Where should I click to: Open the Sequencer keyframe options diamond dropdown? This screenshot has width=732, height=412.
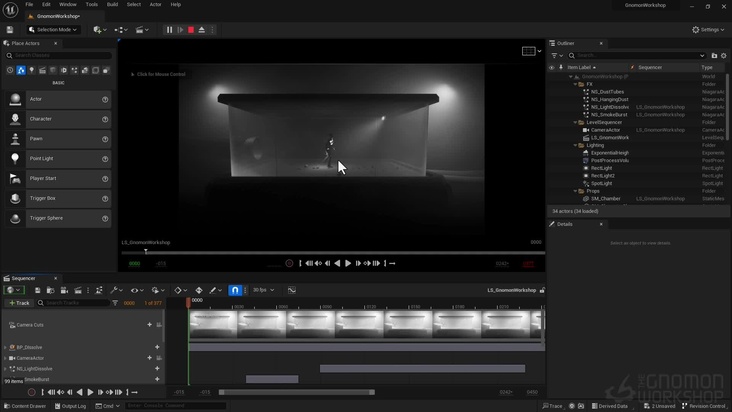(180, 290)
